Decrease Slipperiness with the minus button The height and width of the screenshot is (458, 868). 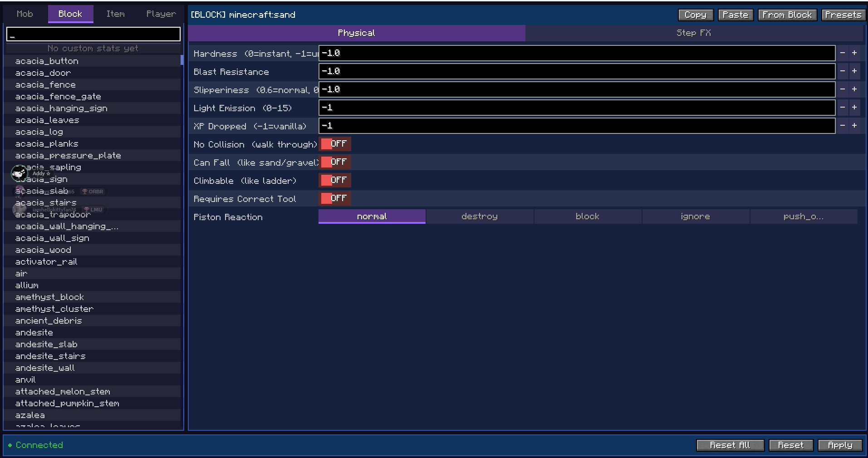click(x=842, y=89)
